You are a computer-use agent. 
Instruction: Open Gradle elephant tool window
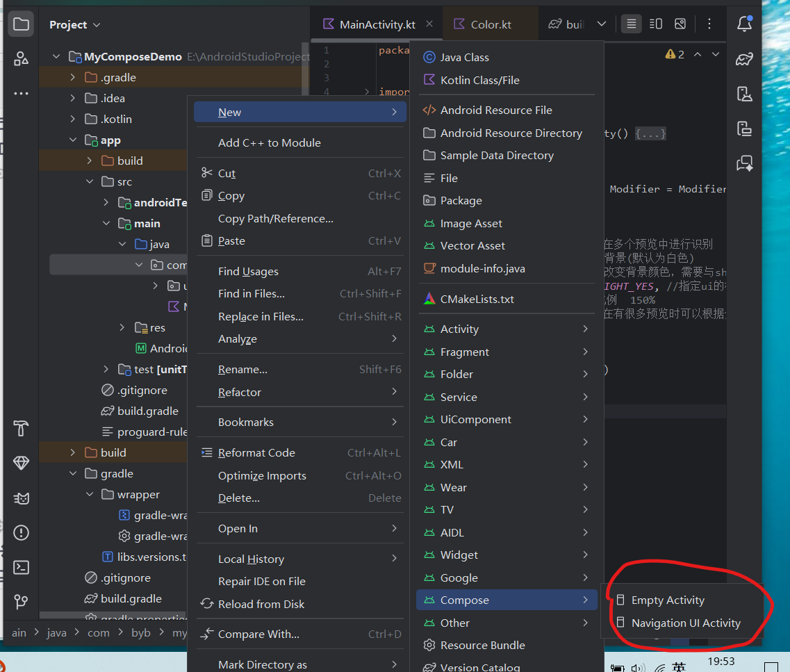pos(745,59)
